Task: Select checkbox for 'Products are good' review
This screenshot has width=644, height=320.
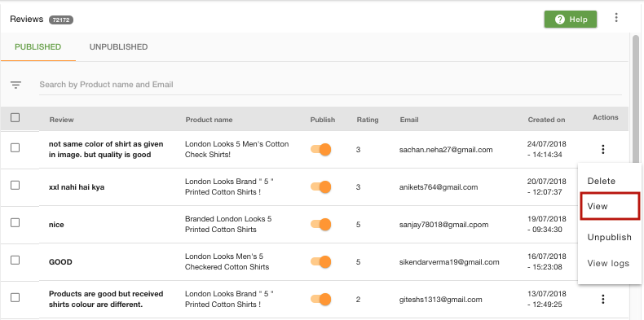Action: click(15, 297)
